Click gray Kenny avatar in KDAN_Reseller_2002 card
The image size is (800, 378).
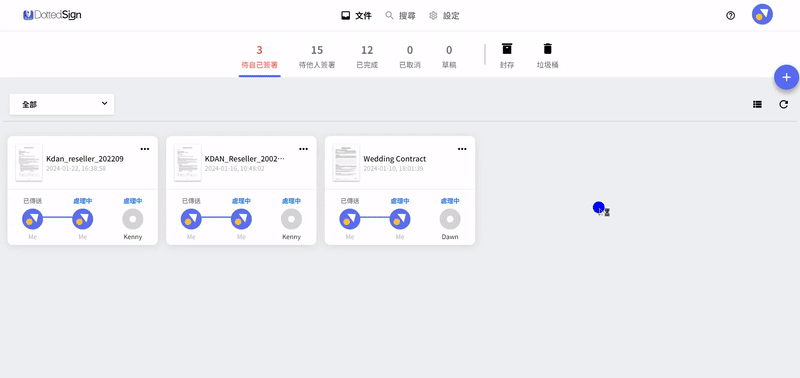(291, 219)
